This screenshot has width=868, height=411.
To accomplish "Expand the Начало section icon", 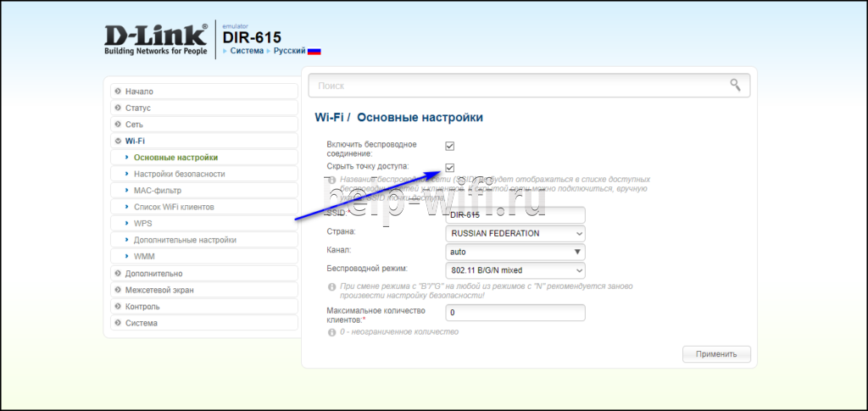I will (117, 92).
